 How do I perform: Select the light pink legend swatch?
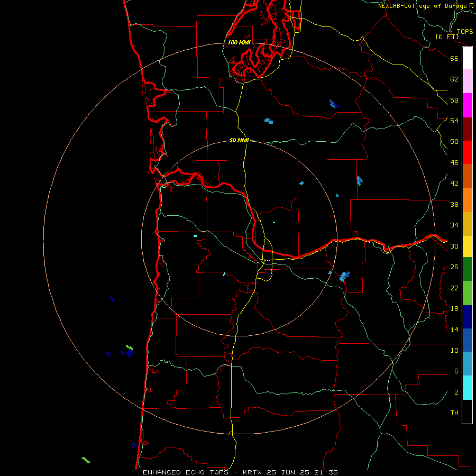[x=467, y=81]
